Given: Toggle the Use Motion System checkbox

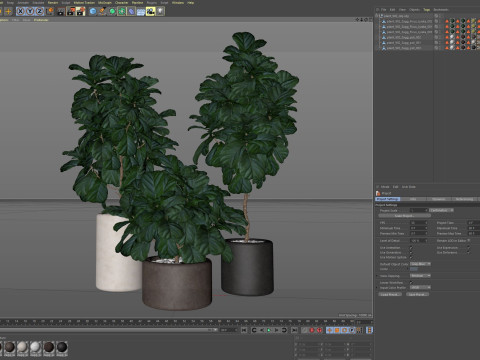Looking at the screenshot, I should point(411,258).
